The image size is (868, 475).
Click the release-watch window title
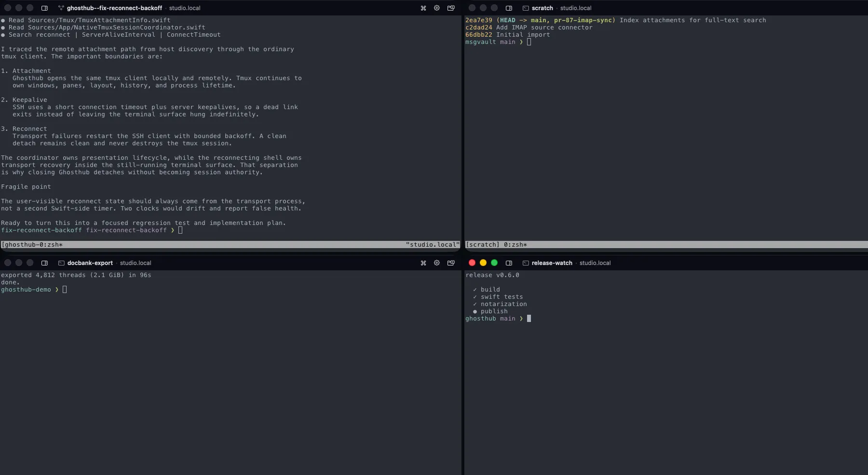click(552, 263)
